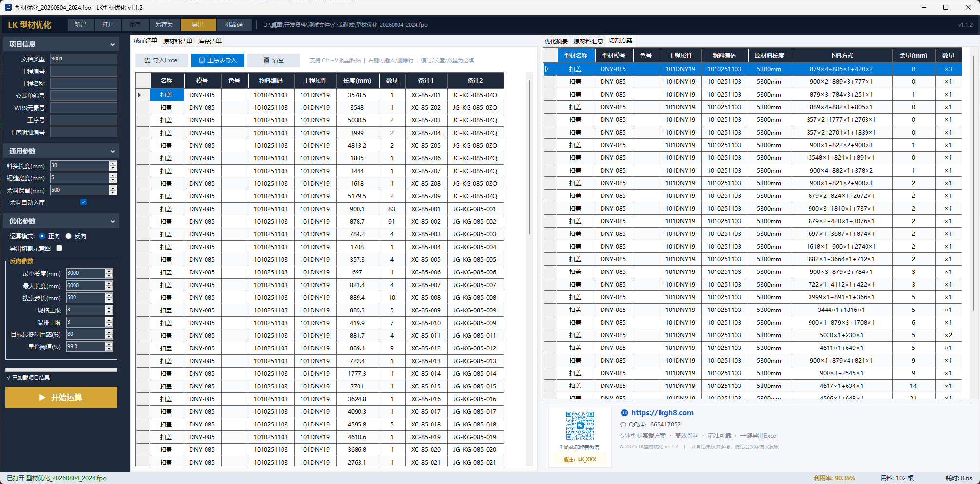Click the globe icon beside lkgh8.com
Viewport: 980px width, 484px height.
pyautogui.click(x=624, y=413)
